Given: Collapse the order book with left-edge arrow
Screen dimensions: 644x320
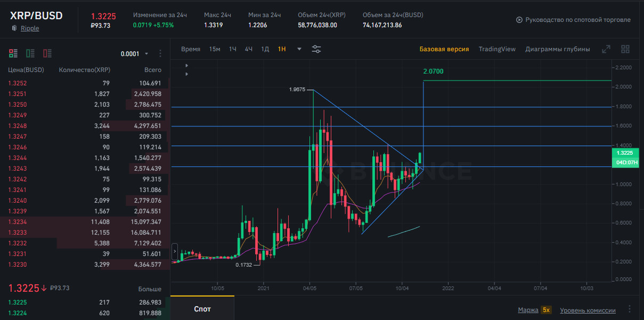Looking at the screenshot, I should click(175, 251).
